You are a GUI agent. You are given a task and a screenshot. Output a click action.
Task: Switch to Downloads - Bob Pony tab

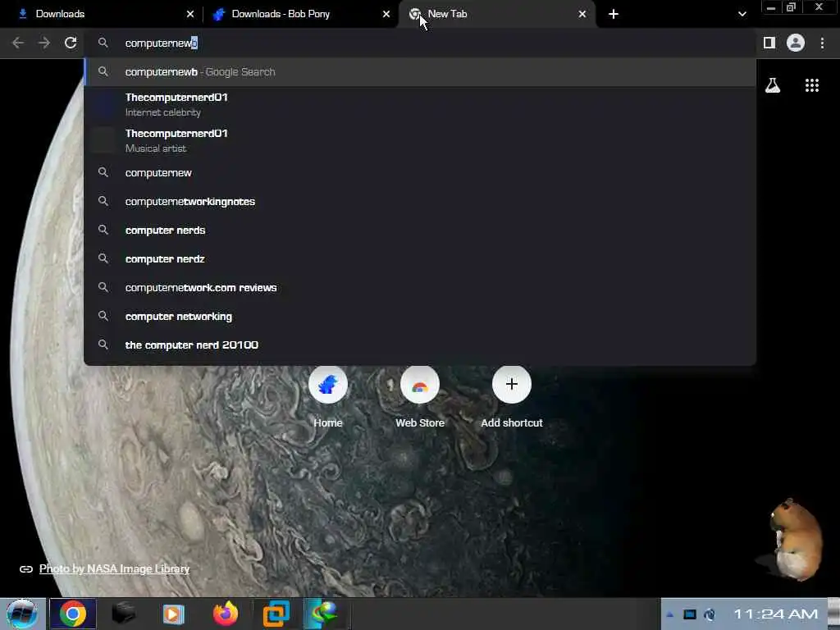pyautogui.click(x=300, y=14)
